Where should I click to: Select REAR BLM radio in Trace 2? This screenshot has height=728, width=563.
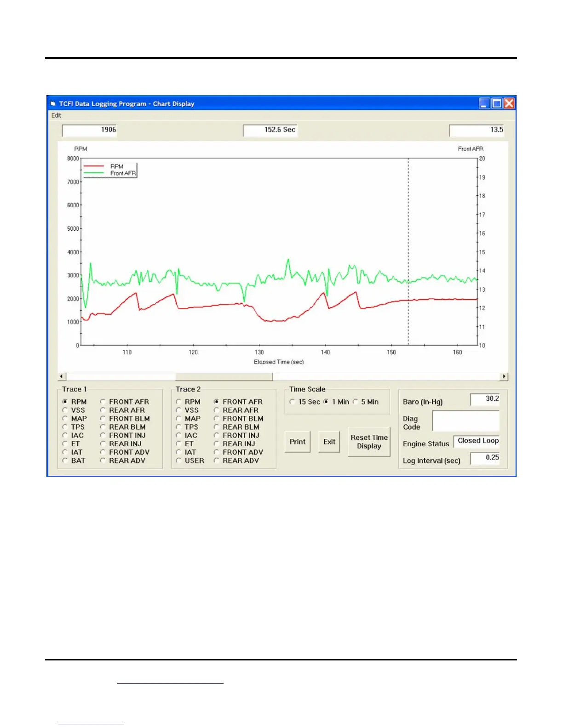pyautogui.click(x=216, y=427)
